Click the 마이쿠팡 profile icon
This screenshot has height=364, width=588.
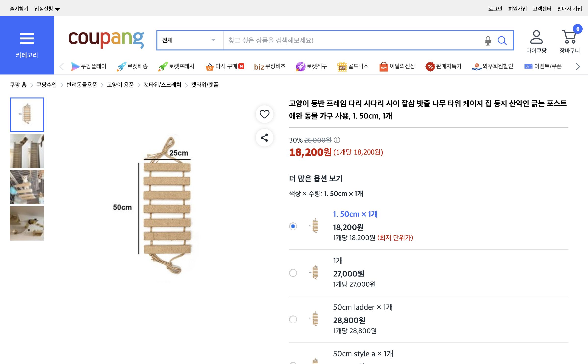pos(536,37)
